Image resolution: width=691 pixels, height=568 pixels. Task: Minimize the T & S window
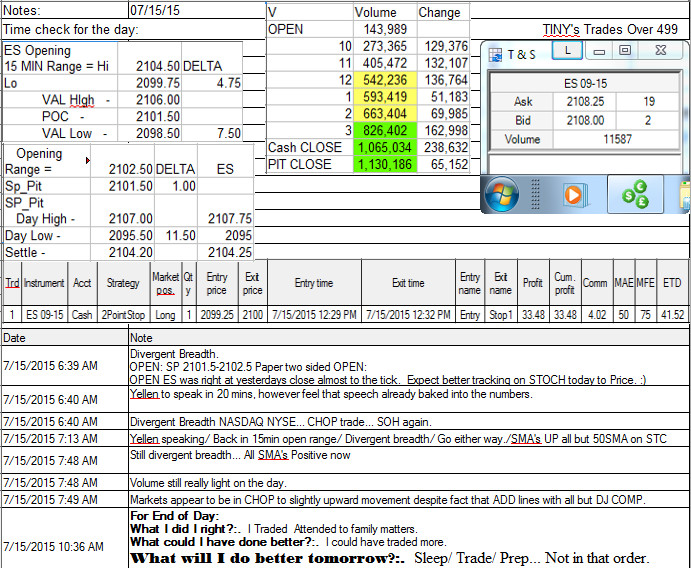click(x=599, y=52)
